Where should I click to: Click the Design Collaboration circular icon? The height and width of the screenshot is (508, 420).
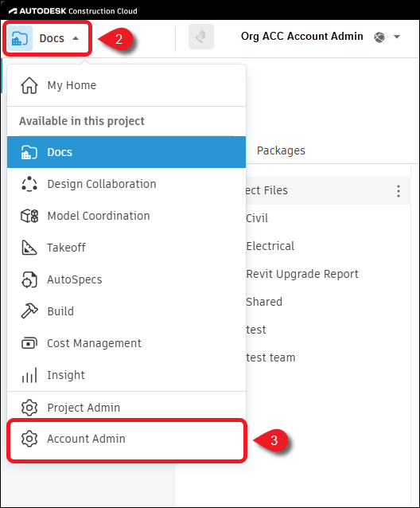tap(29, 184)
